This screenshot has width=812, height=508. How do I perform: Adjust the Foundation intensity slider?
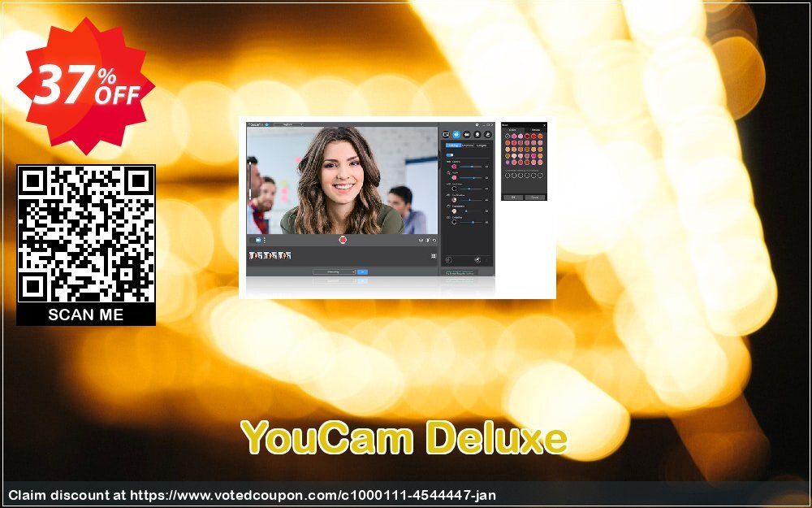pyautogui.click(x=471, y=211)
